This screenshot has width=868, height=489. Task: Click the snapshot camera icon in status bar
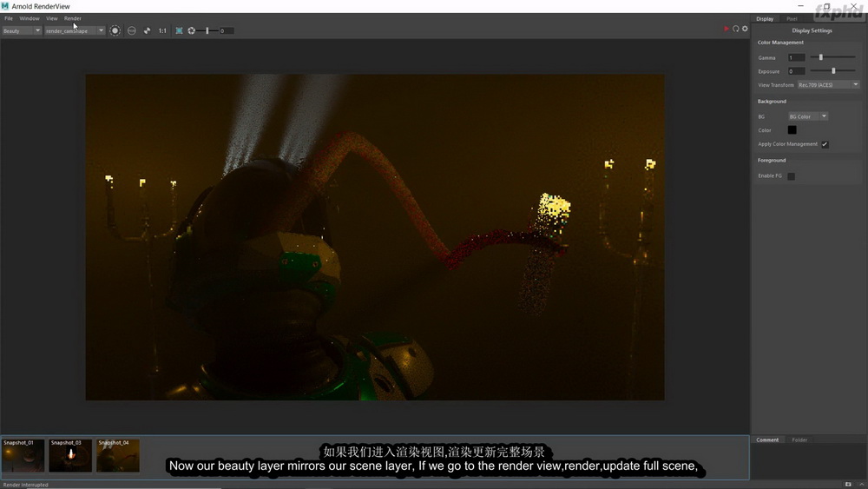coord(848,485)
